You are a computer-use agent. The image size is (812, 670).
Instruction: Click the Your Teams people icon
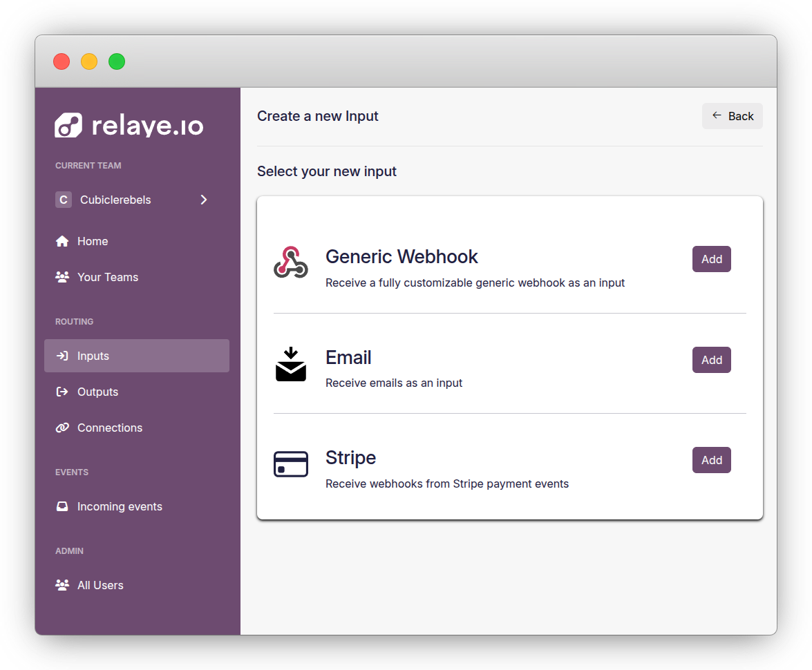coord(62,277)
